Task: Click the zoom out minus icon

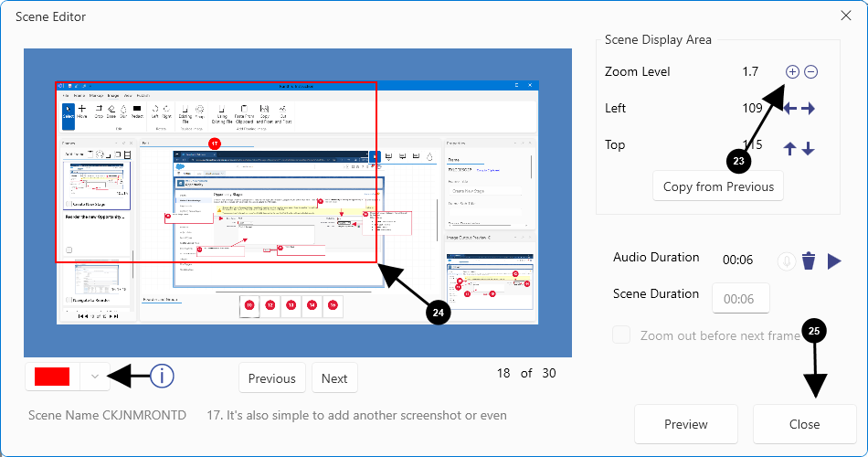Action: tap(810, 72)
